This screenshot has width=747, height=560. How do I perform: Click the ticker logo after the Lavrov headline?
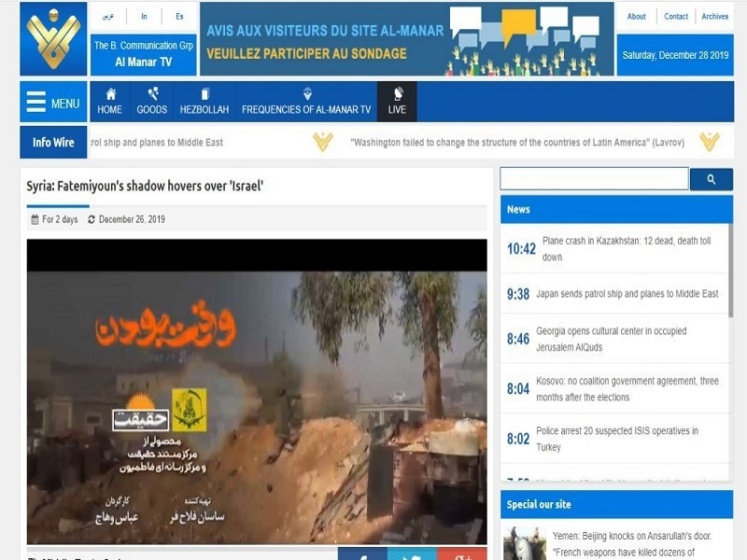point(710,142)
